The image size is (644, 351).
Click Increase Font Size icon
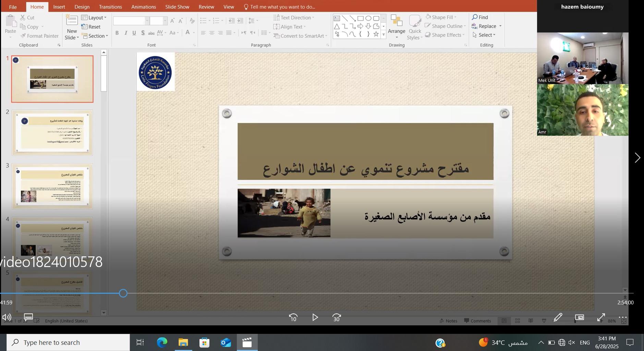pos(172,21)
